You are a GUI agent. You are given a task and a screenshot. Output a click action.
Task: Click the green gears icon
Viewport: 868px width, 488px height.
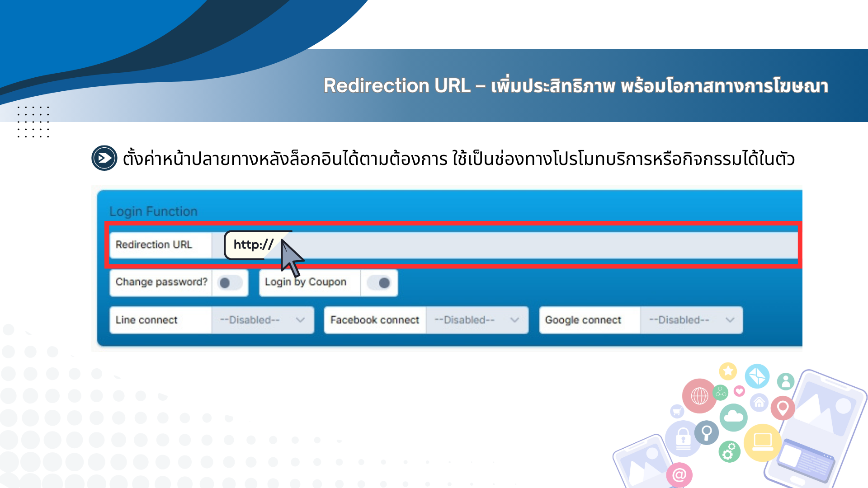[729, 451]
